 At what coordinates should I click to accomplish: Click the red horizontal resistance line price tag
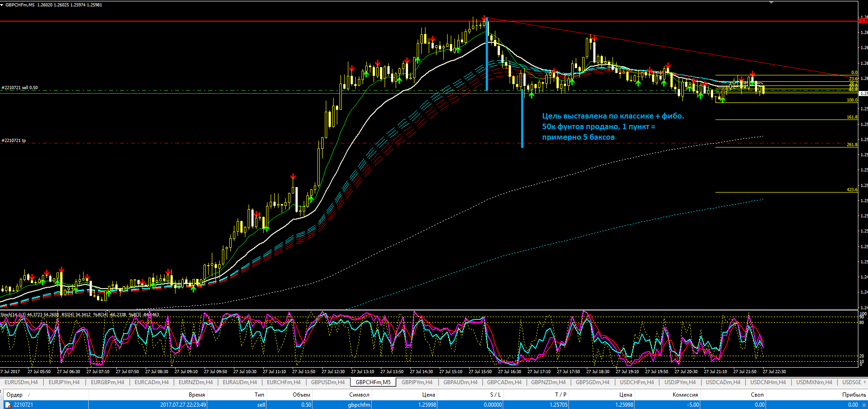coord(863,21)
